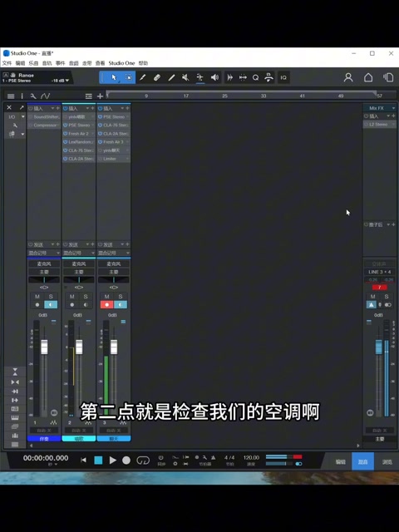This screenshot has width=399, height=532.
Task: Switch to the Edit view tab
Action: click(341, 461)
